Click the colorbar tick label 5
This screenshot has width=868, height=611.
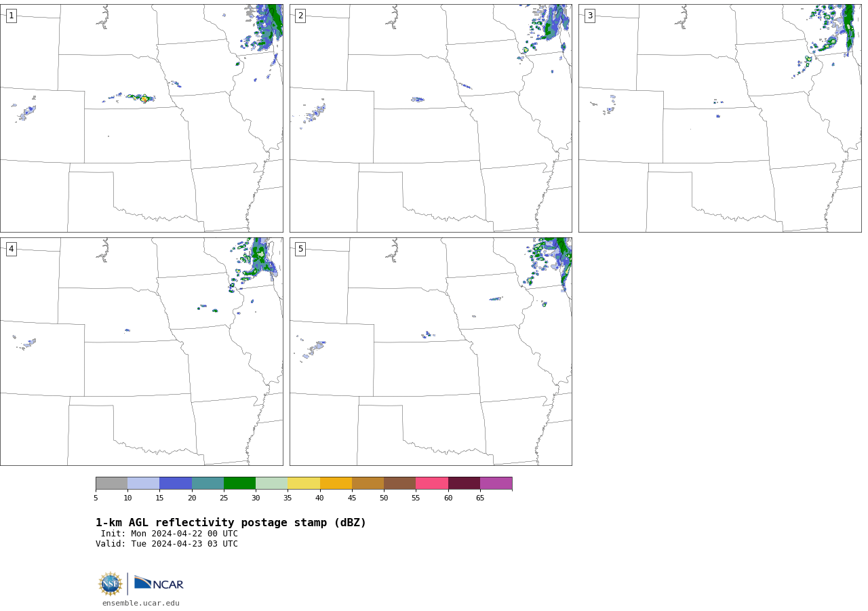[96, 498]
